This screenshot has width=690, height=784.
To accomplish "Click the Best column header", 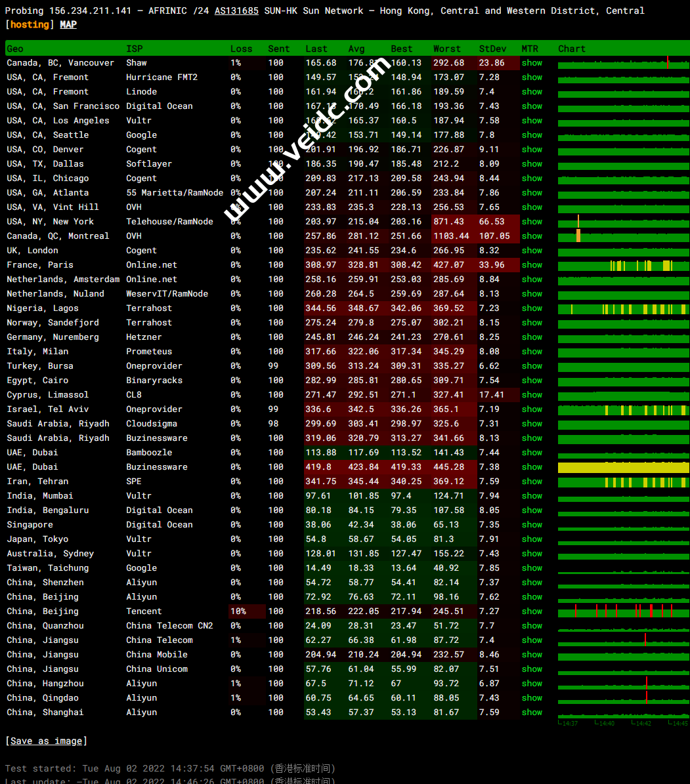I will point(402,49).
